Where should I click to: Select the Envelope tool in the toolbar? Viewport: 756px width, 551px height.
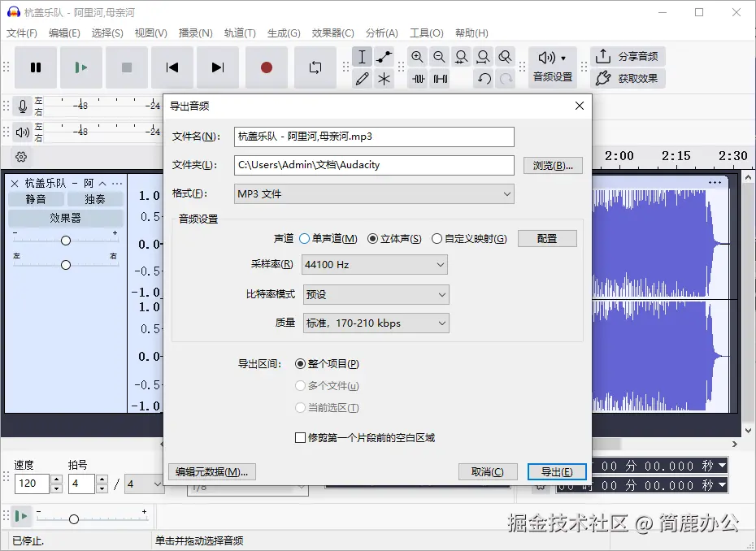coord(384,57)
